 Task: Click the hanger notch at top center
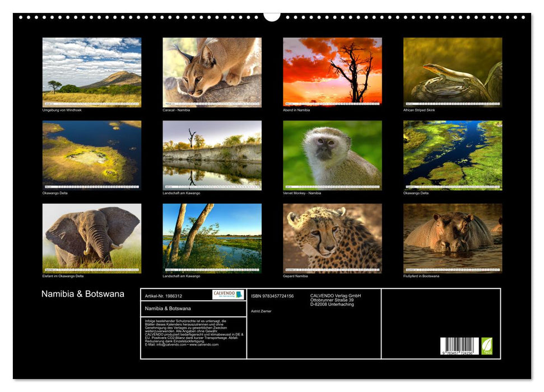click(x=272, y=16)
